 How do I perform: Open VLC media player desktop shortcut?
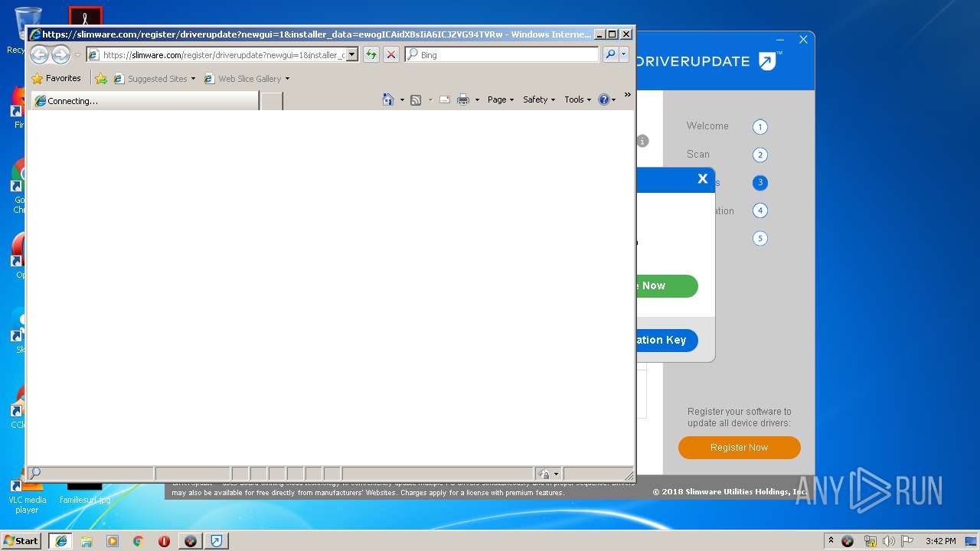[27, 497]
